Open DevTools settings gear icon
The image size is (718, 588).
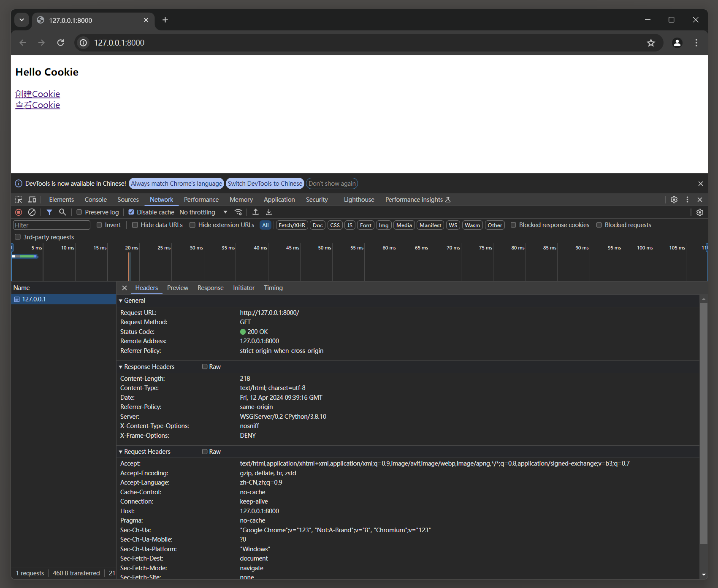tap(674, 200)
